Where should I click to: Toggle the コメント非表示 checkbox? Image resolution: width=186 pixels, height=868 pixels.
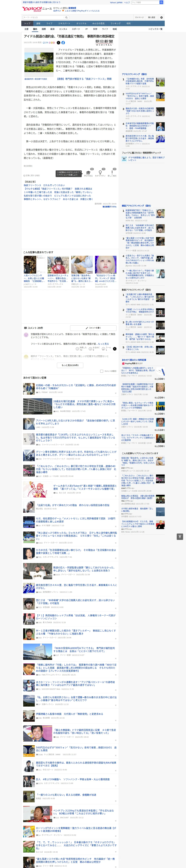tap(102, 371)
